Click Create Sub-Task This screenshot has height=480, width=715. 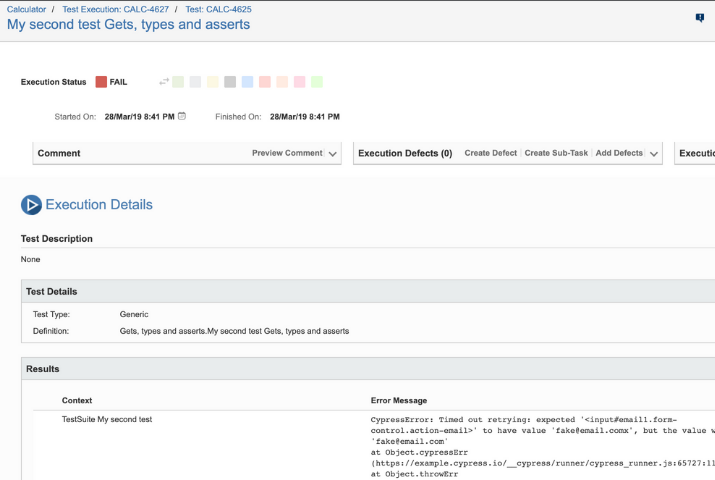(557, 153)
